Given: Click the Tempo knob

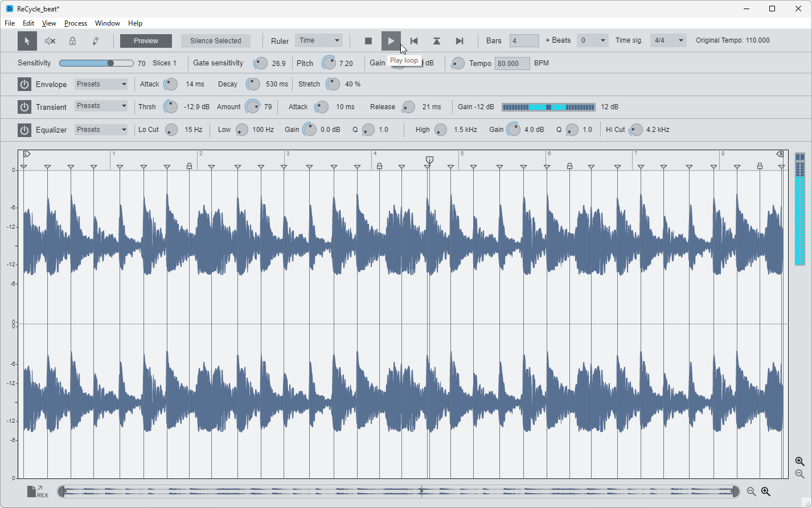Looking at the screenshot, I should coord(458,63).
